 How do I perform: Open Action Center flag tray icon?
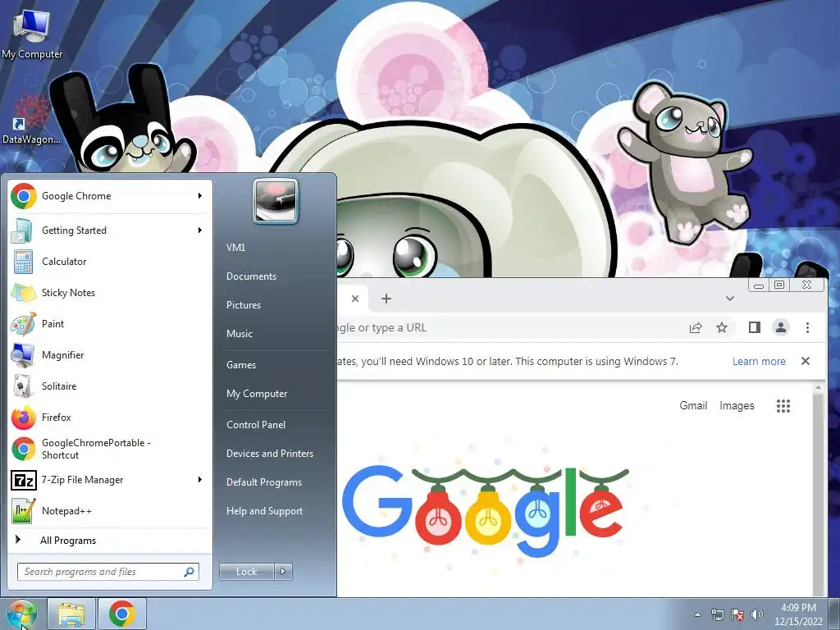click(737, 614)
